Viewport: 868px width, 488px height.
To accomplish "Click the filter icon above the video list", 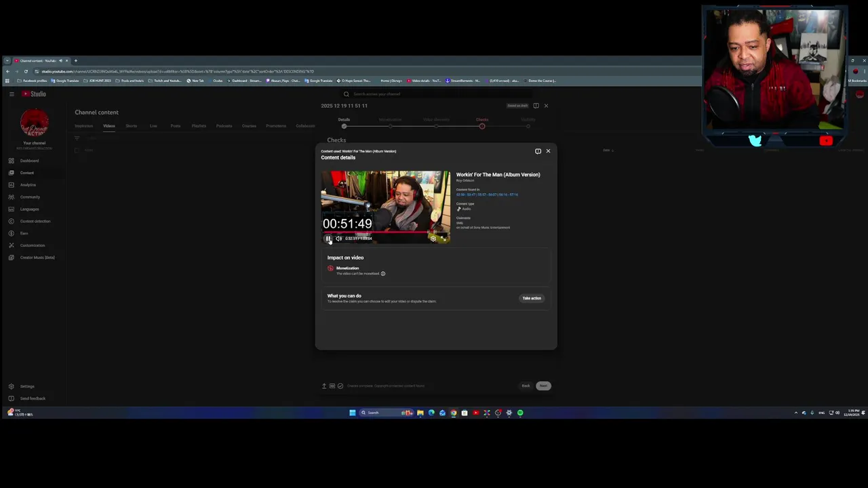I will [77, 138].
